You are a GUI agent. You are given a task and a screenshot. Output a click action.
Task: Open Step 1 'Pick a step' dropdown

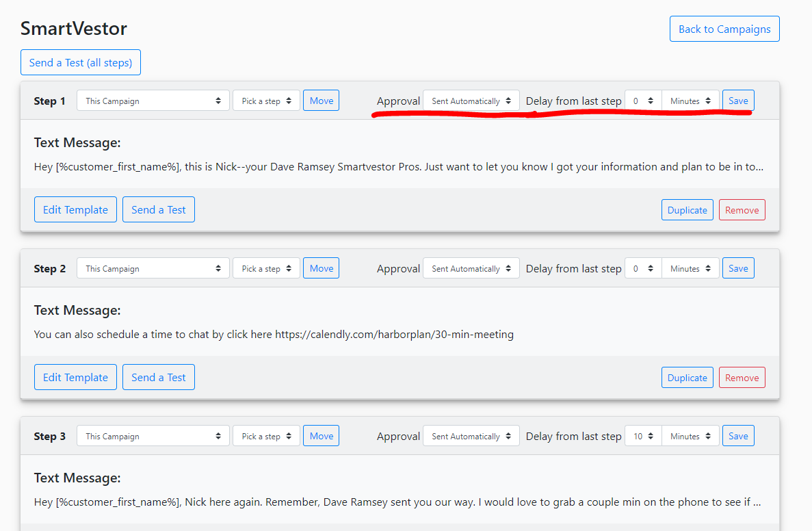pos(266,101)
